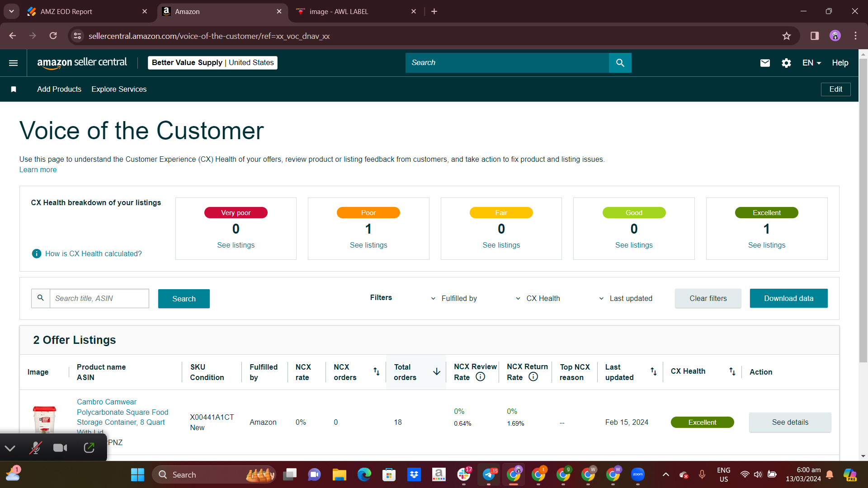The image size is (868, 488).
Task: Toggle the camera in meeting overlay
Action: [60, 448]
